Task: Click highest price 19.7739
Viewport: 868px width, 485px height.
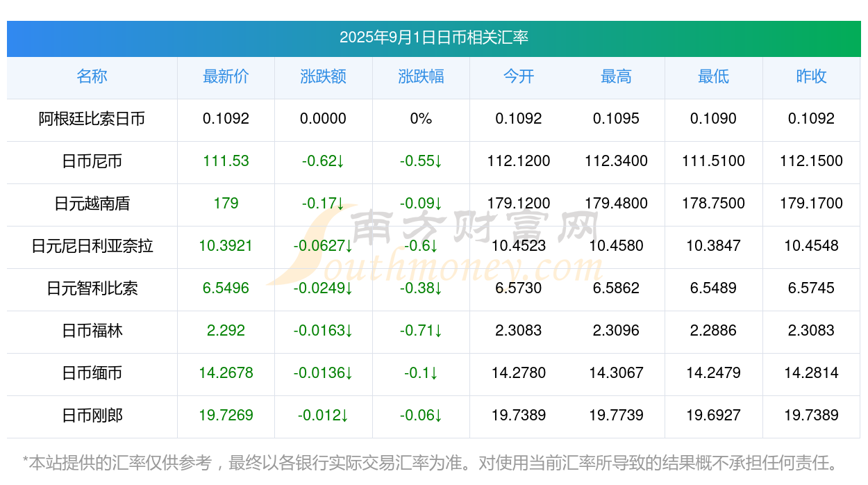Action: pyautogui.click(x=616, y=416)
